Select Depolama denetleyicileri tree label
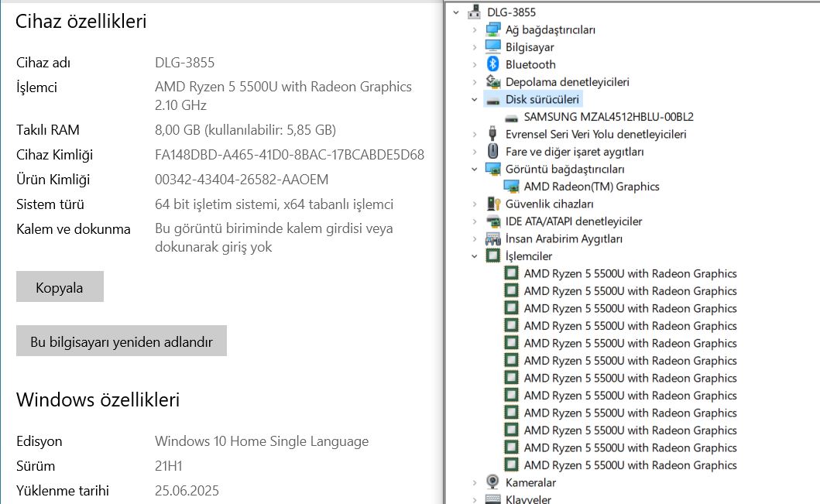The height and width of the screenshot is (504, 820). pyautogui.click(x=568, y=81)
